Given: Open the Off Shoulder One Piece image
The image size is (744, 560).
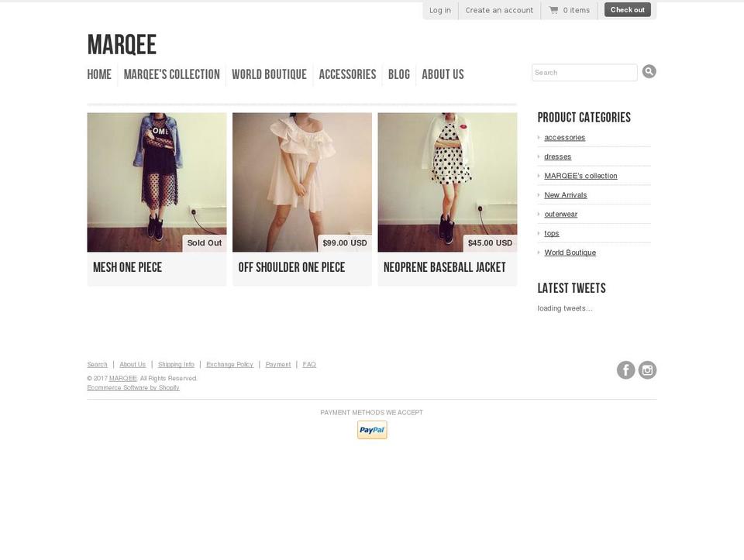Looking at the screenshot, I should pos(301,182).
